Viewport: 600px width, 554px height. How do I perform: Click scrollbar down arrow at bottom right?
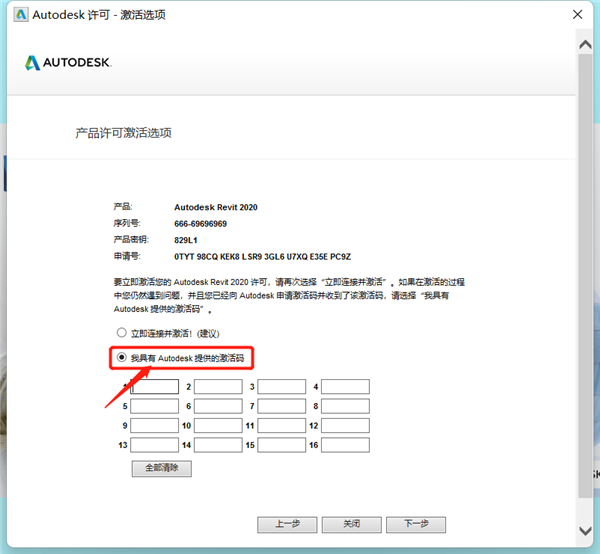[x=585, y=530]
